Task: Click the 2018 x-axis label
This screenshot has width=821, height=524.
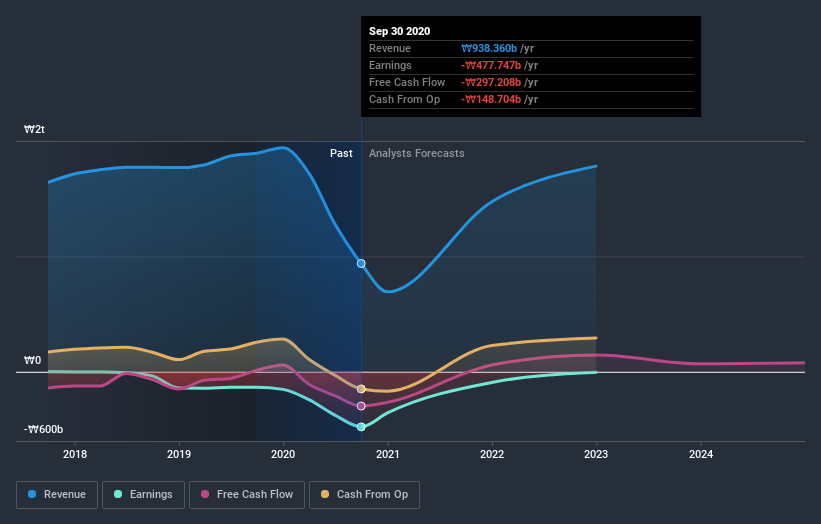Action: 75,454
